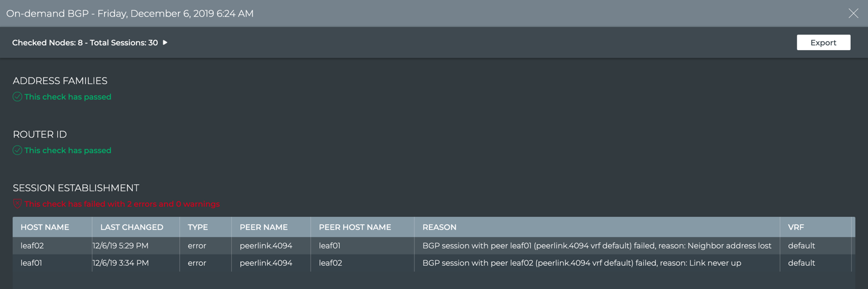Image resolution: width=868 pixels, height=289 pixels.
Task: Click the red failure icon under Session Establishment
Action: (x=17, y=204)
